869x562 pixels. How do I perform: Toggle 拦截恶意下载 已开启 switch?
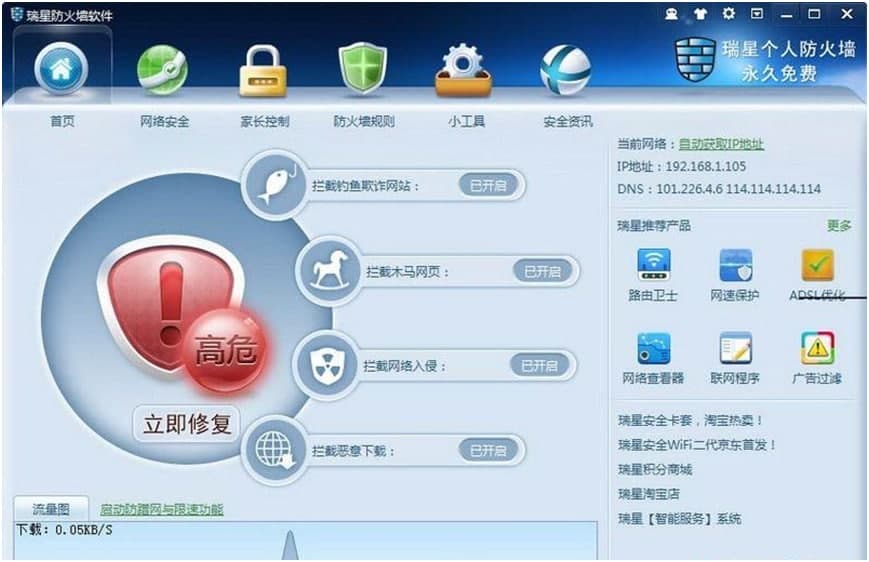(488, 451)
